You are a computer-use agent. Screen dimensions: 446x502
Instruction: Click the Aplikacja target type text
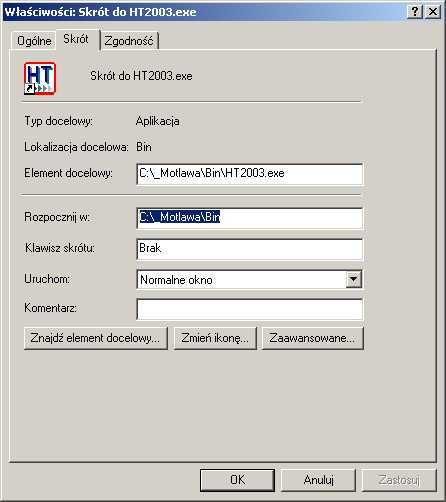click(x=157, y=121)
